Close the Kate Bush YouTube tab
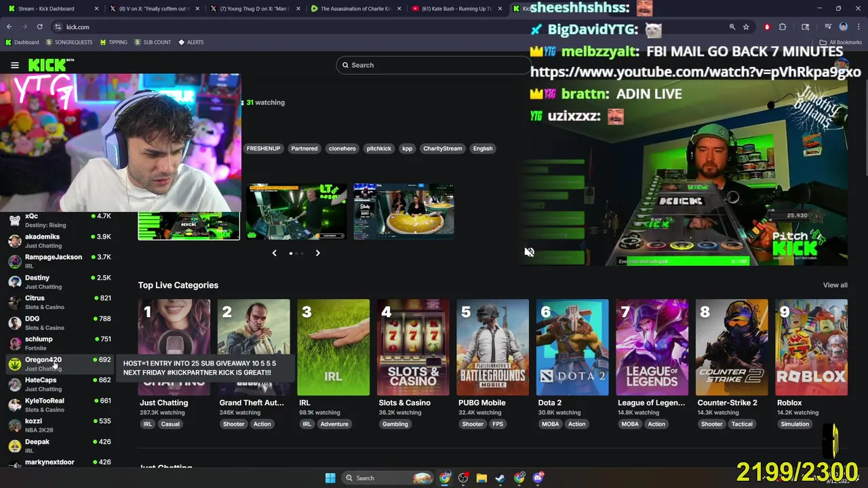 point(500,9)
